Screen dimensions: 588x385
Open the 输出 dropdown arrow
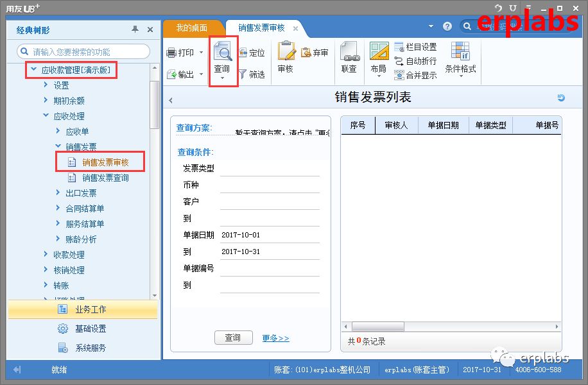(201, 74)
